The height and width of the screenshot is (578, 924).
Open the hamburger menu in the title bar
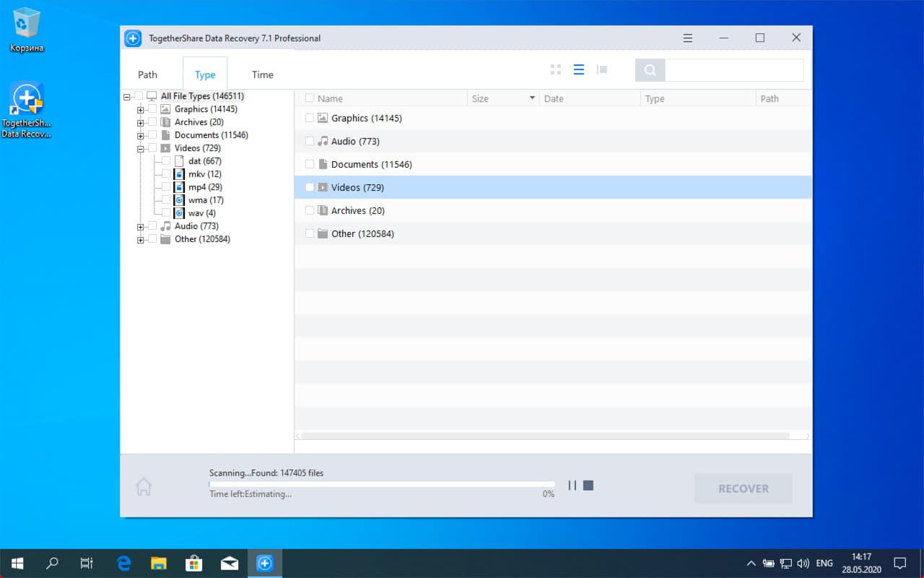tap(687, 37)
